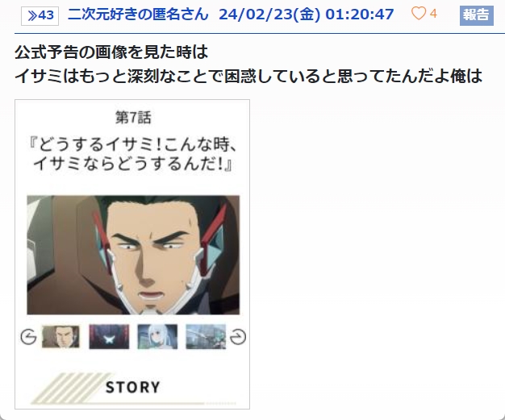Click the underline bar below STORY

(133, 403)
